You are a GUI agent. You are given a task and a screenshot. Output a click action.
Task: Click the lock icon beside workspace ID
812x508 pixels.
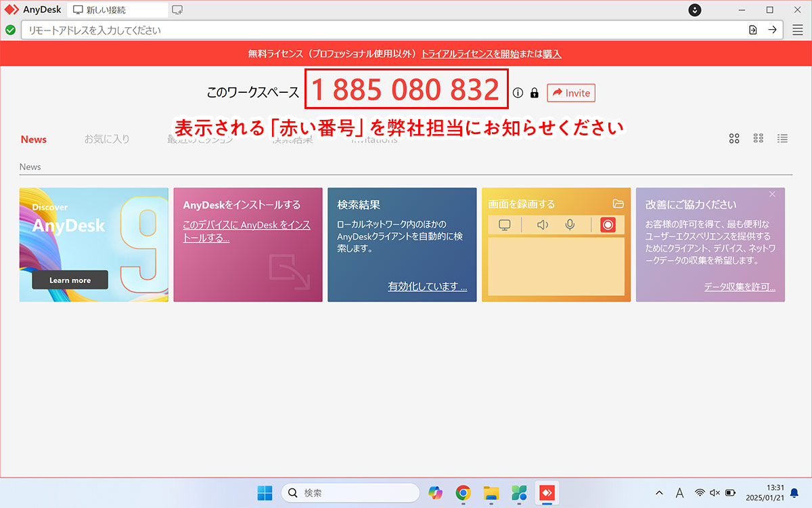(x=535, y=93)
